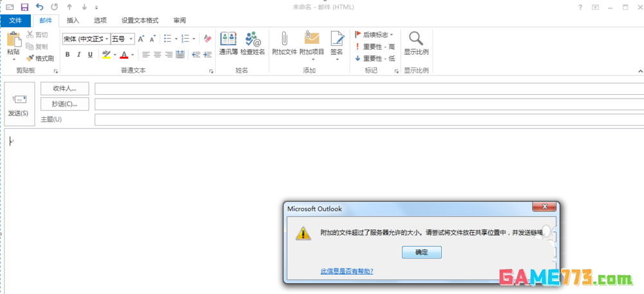Go to previous item with up arrow
Viewport: 644px width, 294px height.
[70, 7]
